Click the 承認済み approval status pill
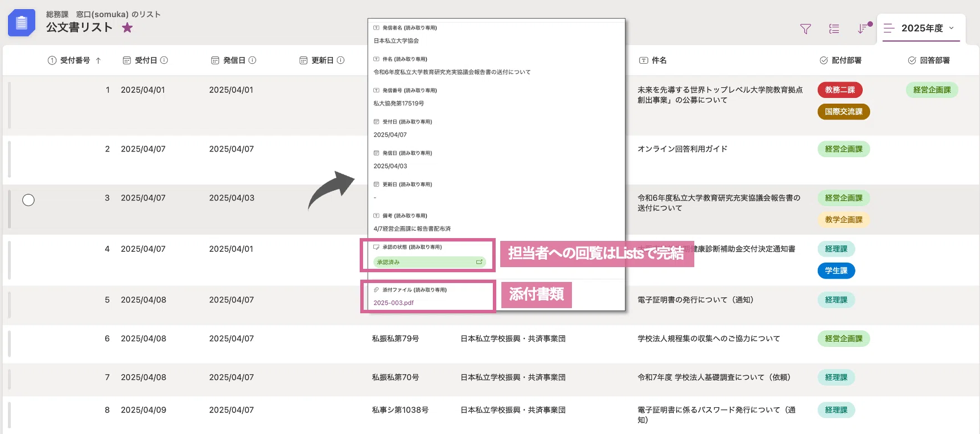The width and height of the screenshot is (980, 434). (429, 262)
